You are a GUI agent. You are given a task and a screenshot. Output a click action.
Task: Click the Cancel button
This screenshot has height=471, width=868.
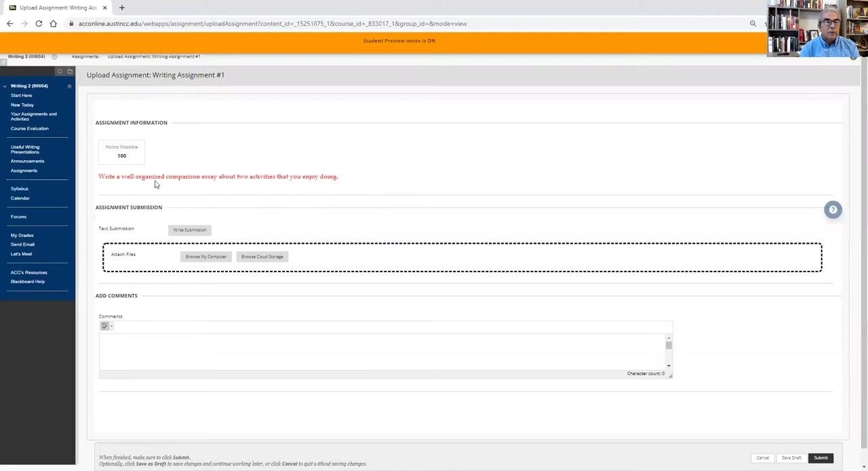coord(763,458)
